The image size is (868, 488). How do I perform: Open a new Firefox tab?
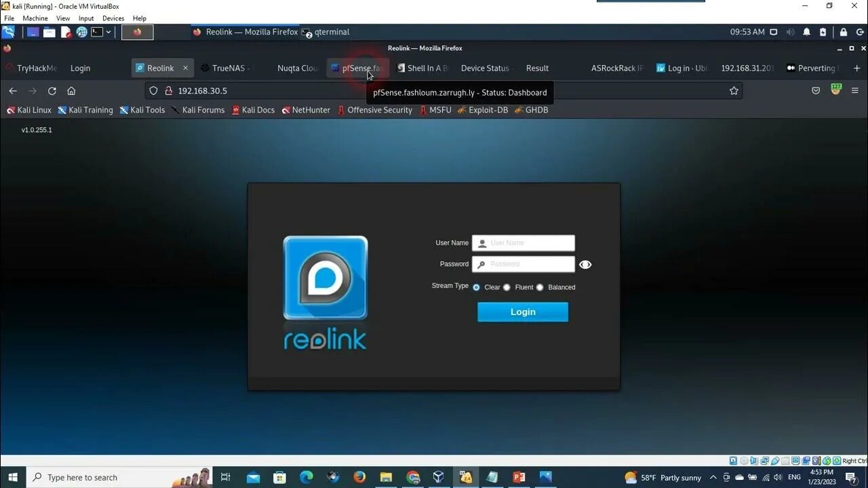click(x=856, y=68)
